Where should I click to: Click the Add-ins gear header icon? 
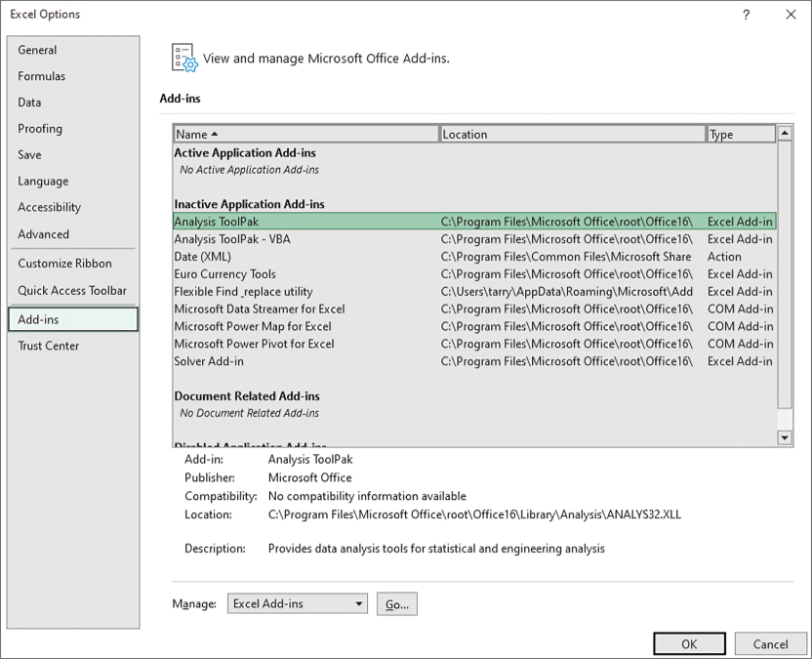pyautogui.click(x=184, y=58)
